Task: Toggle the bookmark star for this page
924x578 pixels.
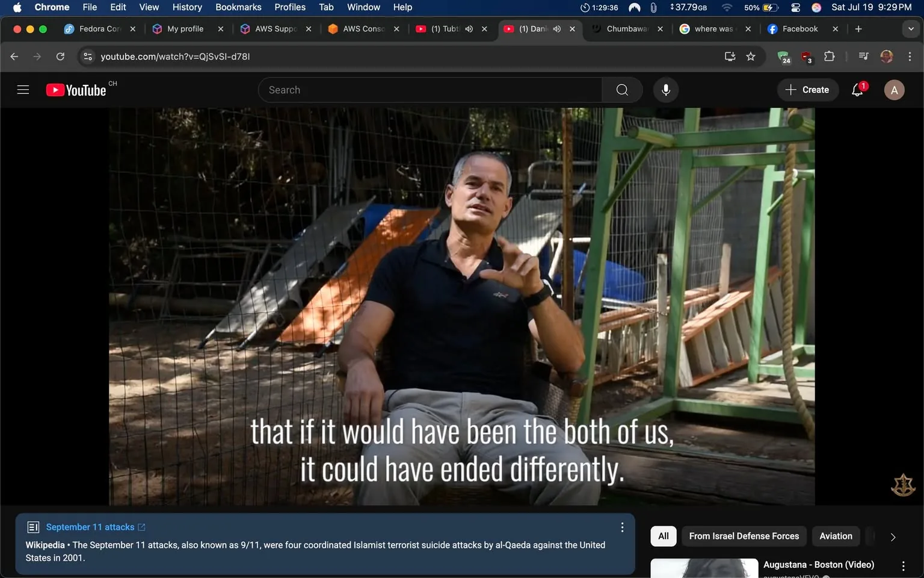Action: pyautogui.click(x=750, y=56)
